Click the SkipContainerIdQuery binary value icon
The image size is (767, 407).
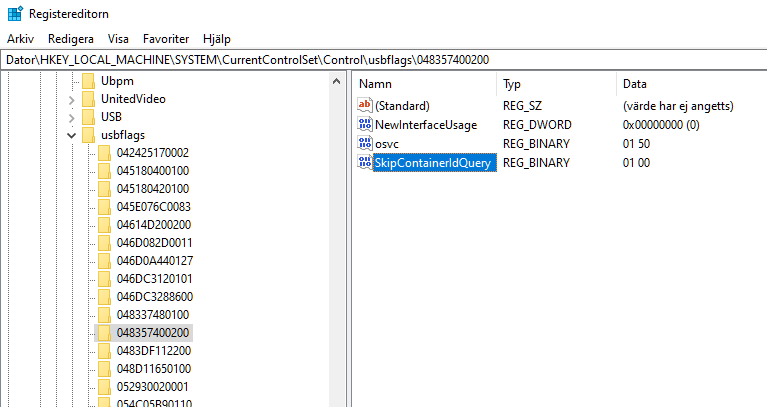[x=365, y=163]
